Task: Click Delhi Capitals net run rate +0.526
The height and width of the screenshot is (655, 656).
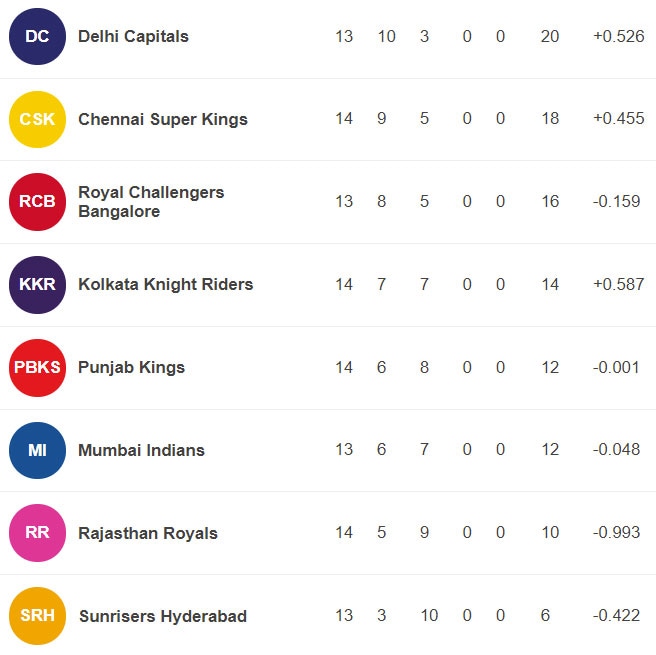Action: [x=618, y=36]
